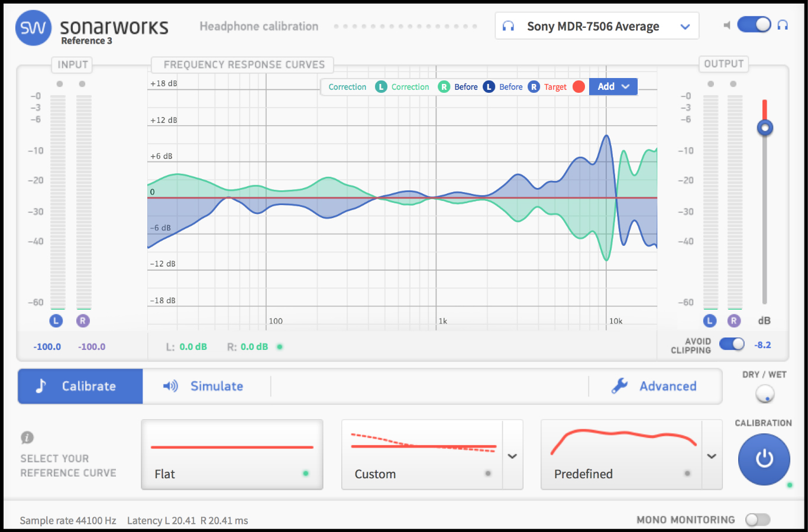
Task: Click the input R level value -100.0
Action: point(92,347)
